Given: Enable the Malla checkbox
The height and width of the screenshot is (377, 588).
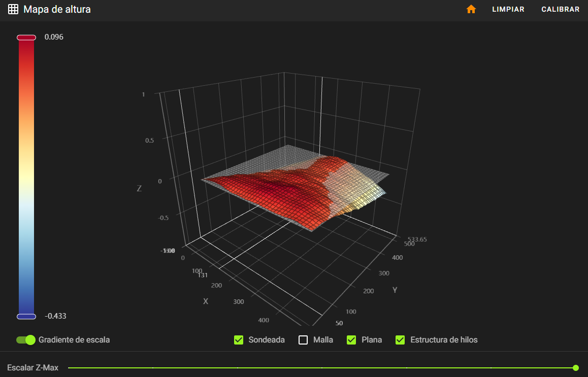Looking at the screenshot, I should [x=303, y=340].
